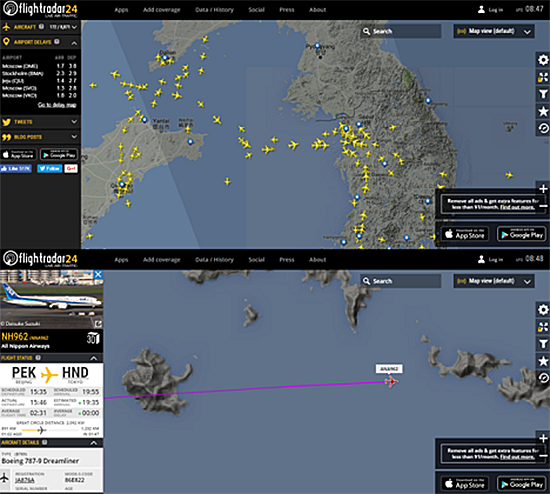Toggle fullscreen icon in the overview map window

coord(543,77)
